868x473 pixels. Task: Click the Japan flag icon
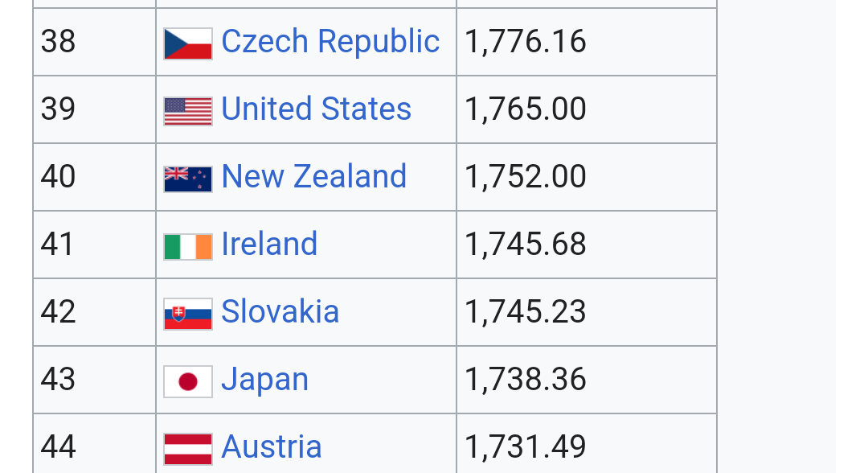tap(188, 381)
